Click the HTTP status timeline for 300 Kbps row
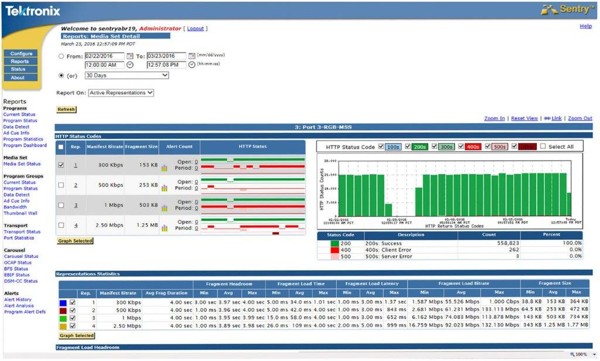 tap(253, 165)
